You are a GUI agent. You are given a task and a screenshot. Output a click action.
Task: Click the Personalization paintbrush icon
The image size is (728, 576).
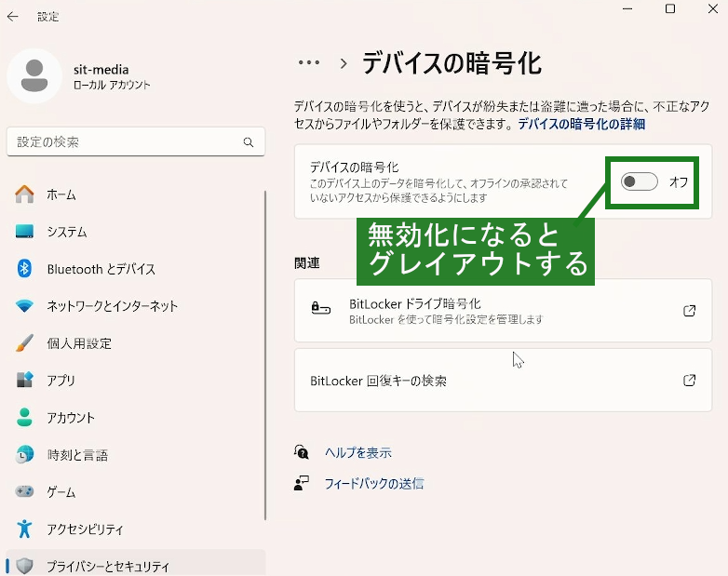(x=24, y=343)
